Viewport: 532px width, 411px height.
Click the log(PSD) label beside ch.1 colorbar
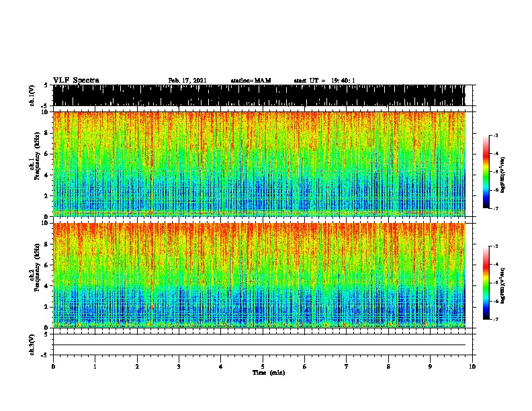coord(502,175)
